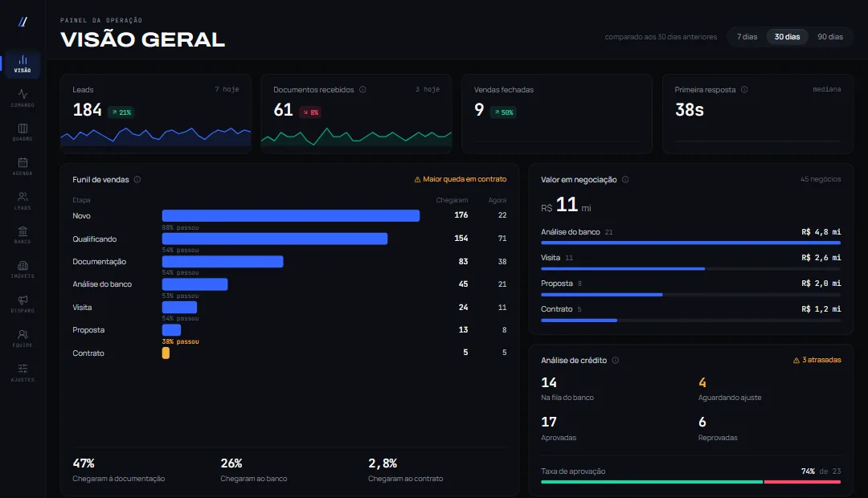Screen dimensions: 868x498
Task: Open the Quadro sidebar item
Action: coord(23,133)
